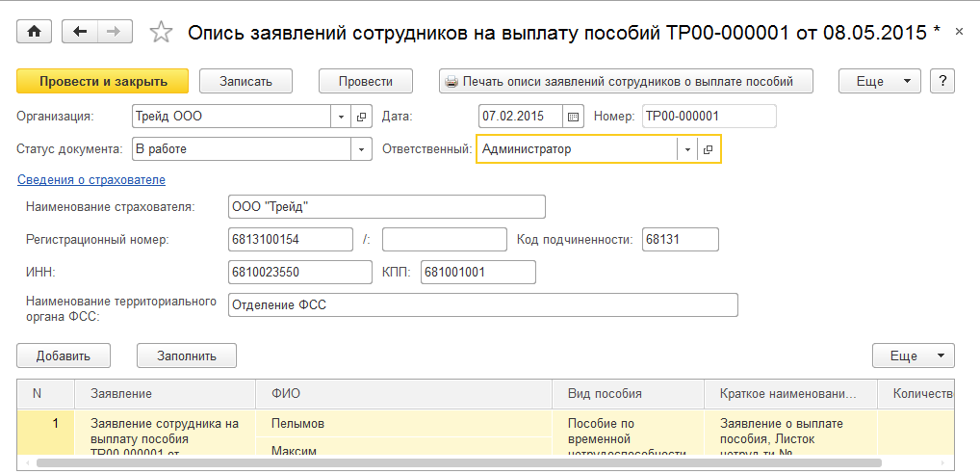The width and height of the screenshot is (980, 474).
Task: Open Сведения о страхователе link
Action: pos(91,179)
